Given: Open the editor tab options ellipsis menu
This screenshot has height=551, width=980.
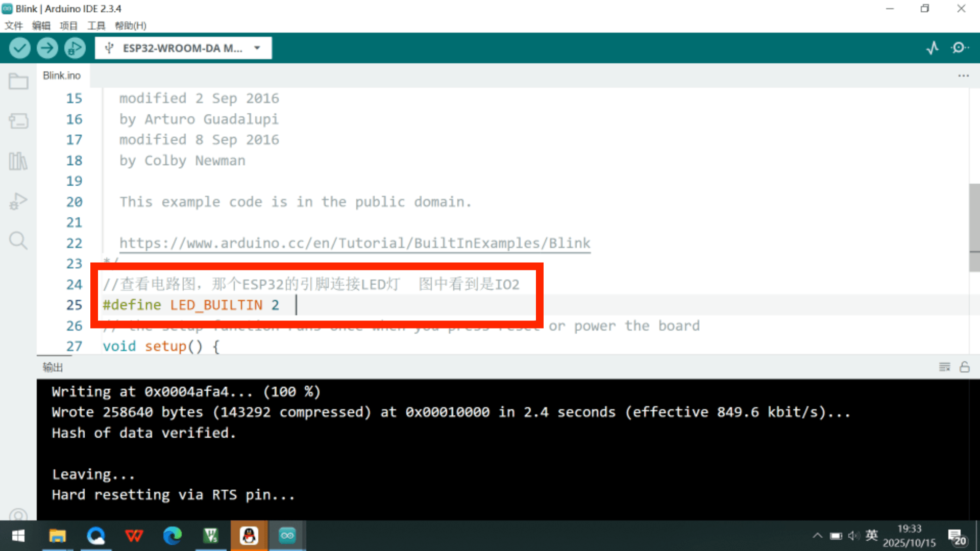Looking at the screenshot, I should 963,76.
